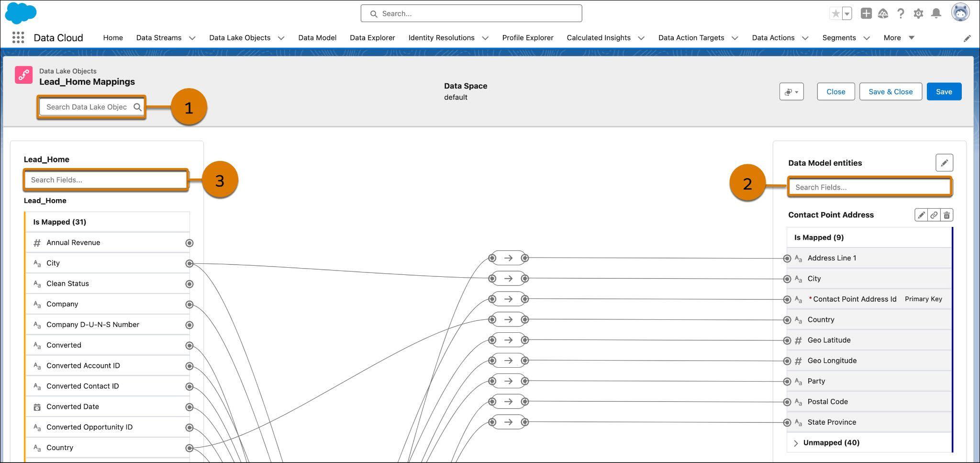Image resolution: width=980 pixels, height=463 pixels.
Task: Expand the Data Actions menu chevron
Action: [x=805, y=38]
